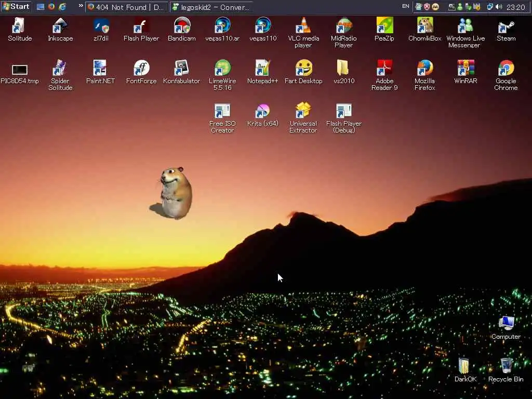Click the EN language indicator
This screenshot has width=532, height=399.
pyautogui.click(x=405, y=6)
